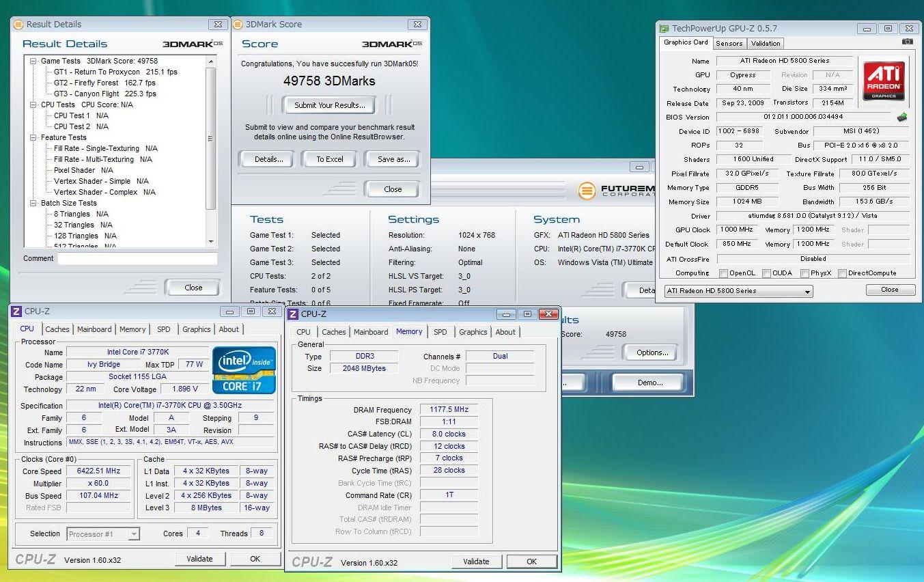
Task: Collapse the Feature Tests tree node
Action: pyautogui.click(x=34, y=137)
